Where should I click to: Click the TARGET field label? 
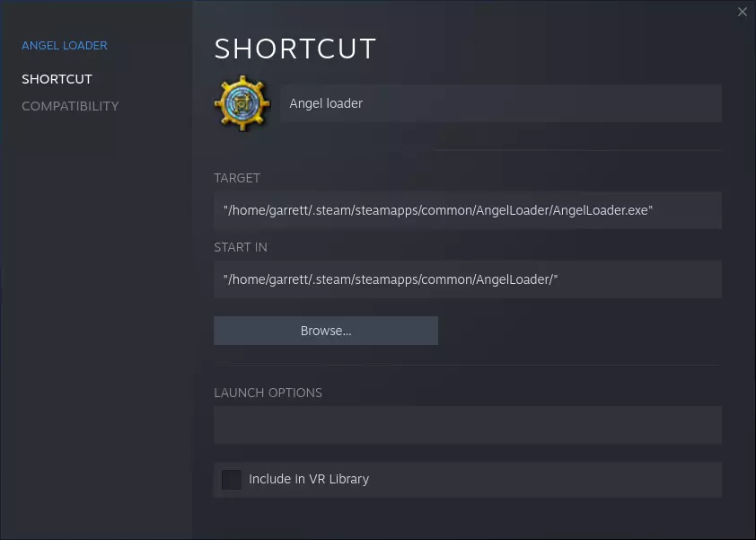coord(237,178)
